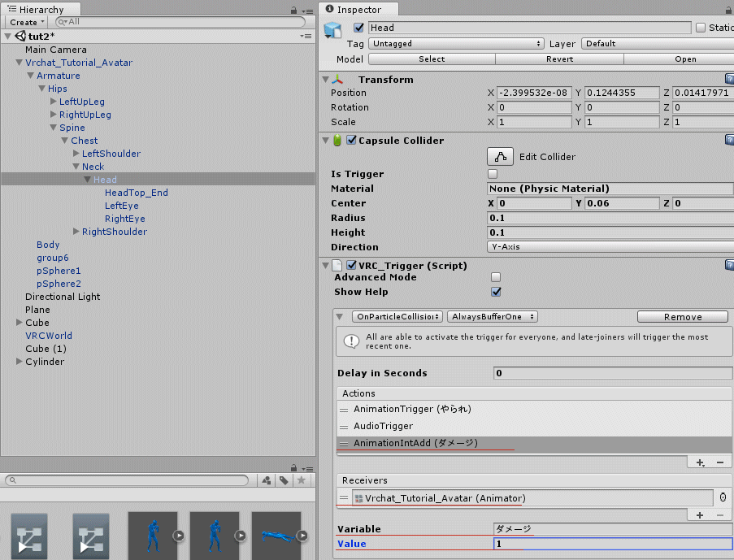Click the Edit Collider icon button
This screenshot has height=560, width=734.
pyautogui.click(x=500, y=157)
